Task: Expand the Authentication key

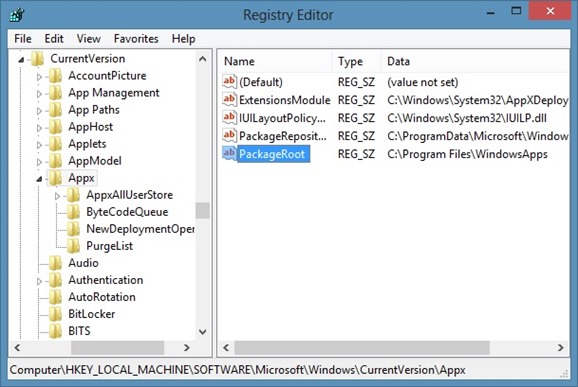Action: 39,281
